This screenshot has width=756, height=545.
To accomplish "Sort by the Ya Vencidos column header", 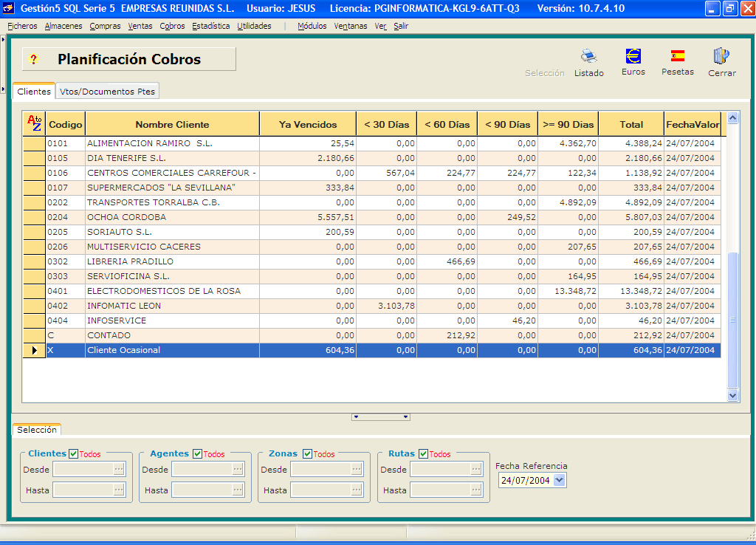I will click(x=307, y=124).
